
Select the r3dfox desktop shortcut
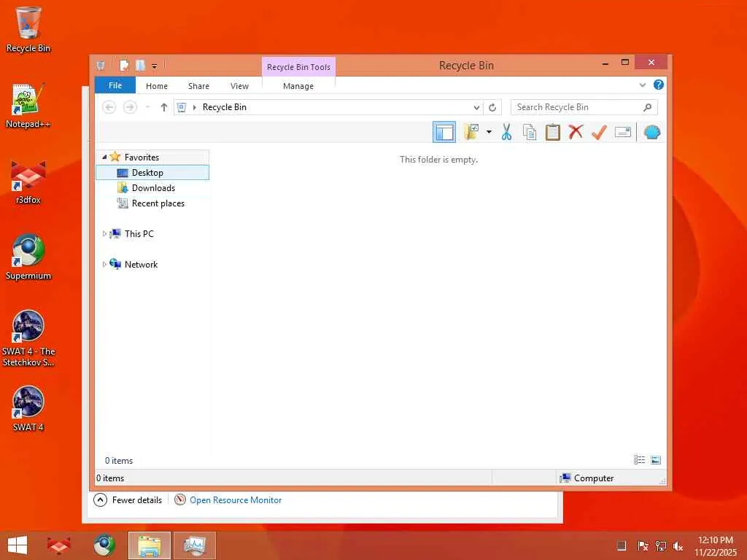tap(28, 182)
